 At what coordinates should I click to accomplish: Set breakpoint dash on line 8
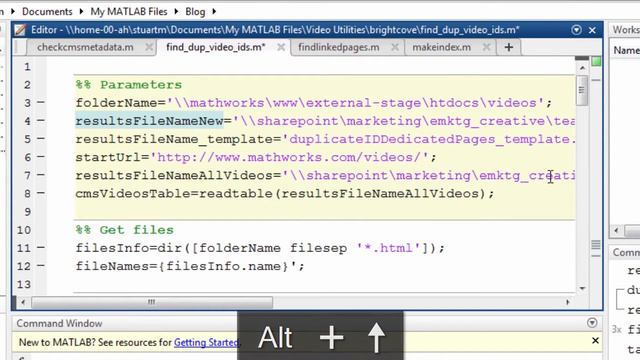(41, 193)
